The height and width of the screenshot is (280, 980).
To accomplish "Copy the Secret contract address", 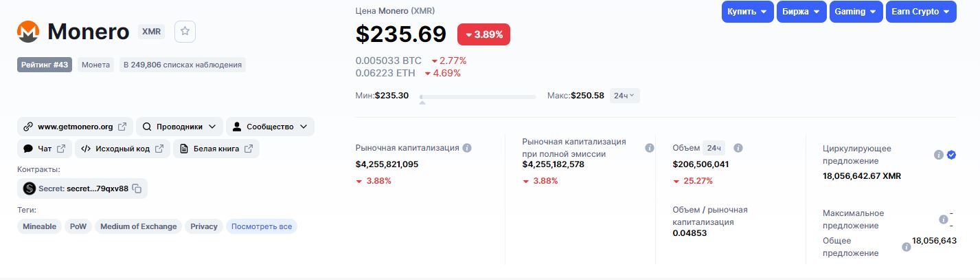I will (137, 189).
